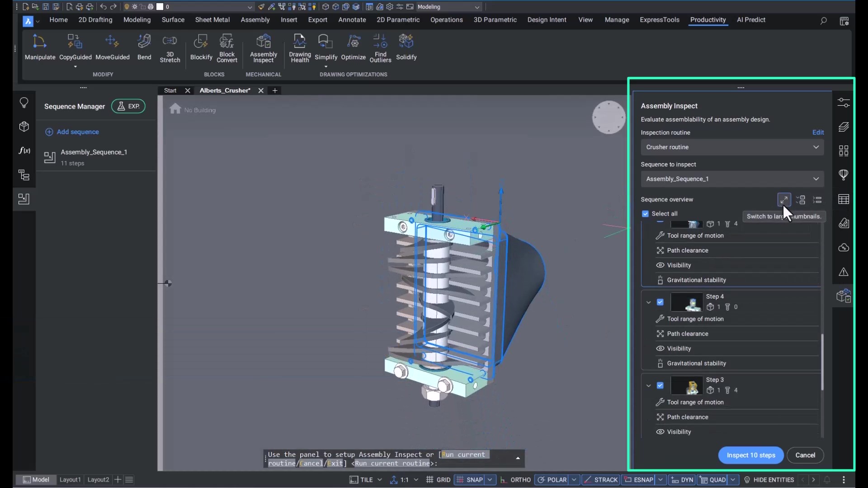This screenshot has width=868, height=488.
Task: Toggle the Step 3 checkbox
Action: tap(660, 385)
